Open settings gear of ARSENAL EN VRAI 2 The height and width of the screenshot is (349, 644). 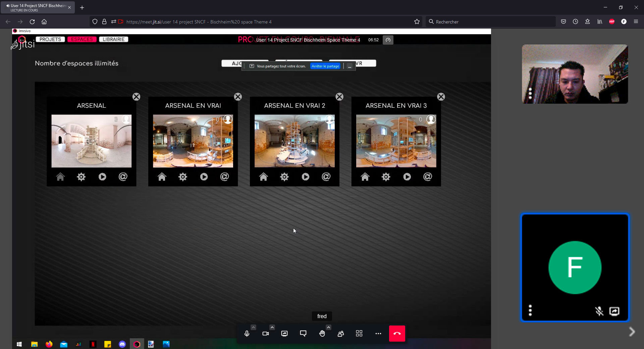point(284,177)
